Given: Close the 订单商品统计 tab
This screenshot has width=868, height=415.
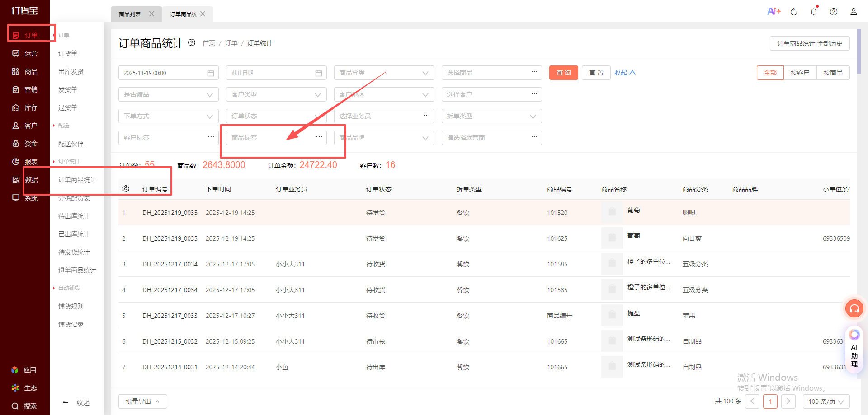Looking at the screenshot, I should pos(203,14).
